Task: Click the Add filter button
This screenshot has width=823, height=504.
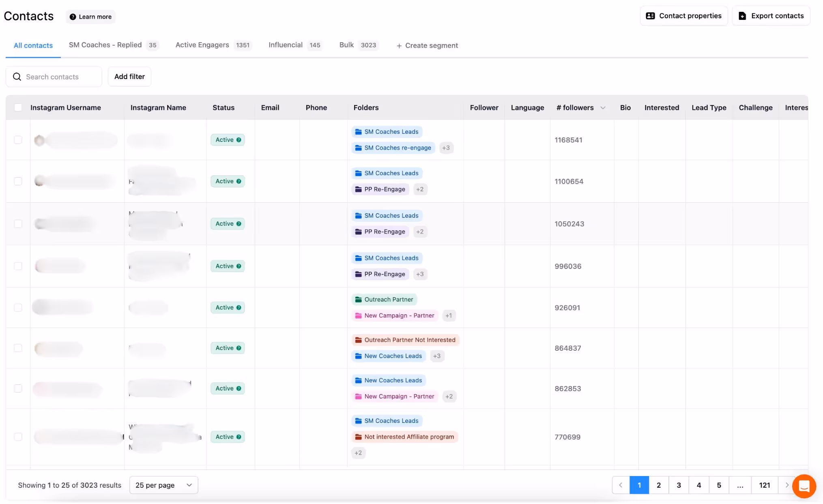Action: pyautogui.click(x=129, y=77)
